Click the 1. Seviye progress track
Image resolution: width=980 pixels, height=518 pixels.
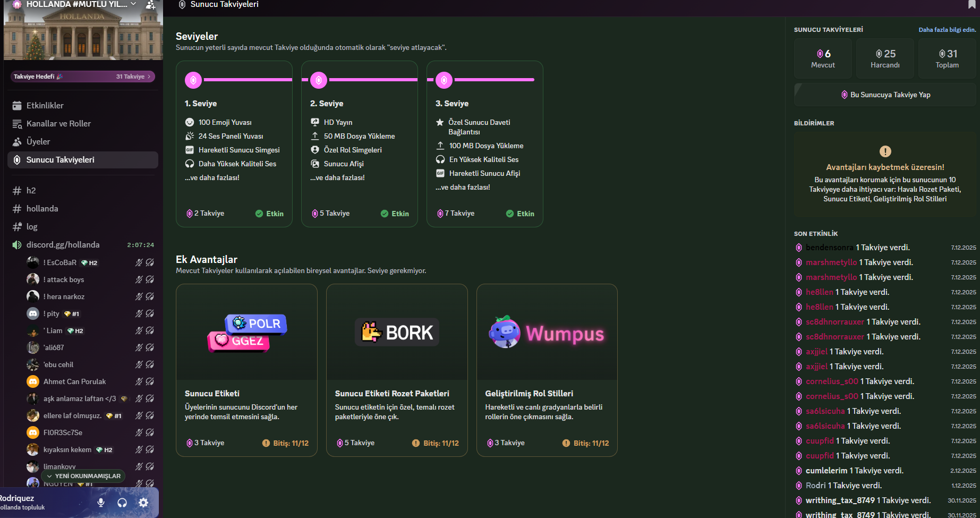(248, 80)
